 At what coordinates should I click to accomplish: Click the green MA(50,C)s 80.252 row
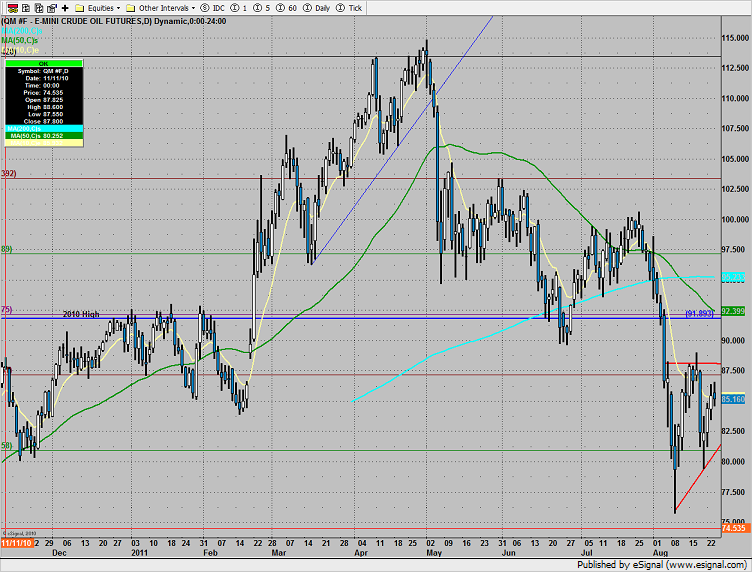coord(44,136)
